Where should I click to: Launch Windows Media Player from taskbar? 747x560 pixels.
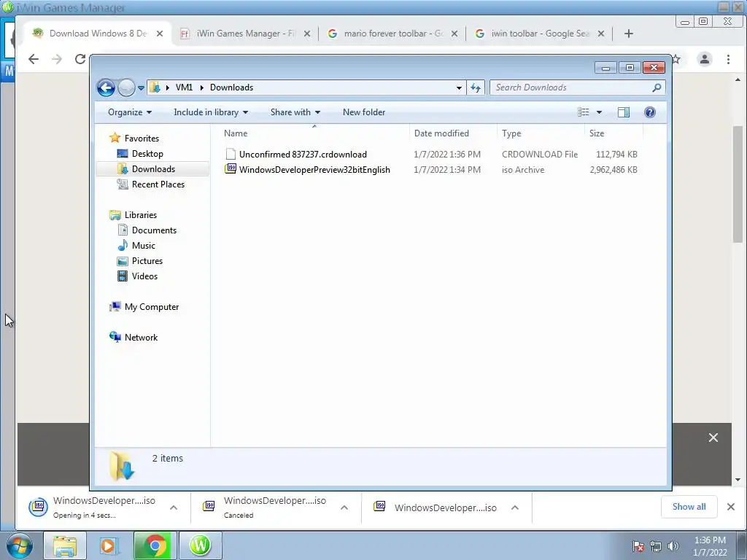click(109, 545)
